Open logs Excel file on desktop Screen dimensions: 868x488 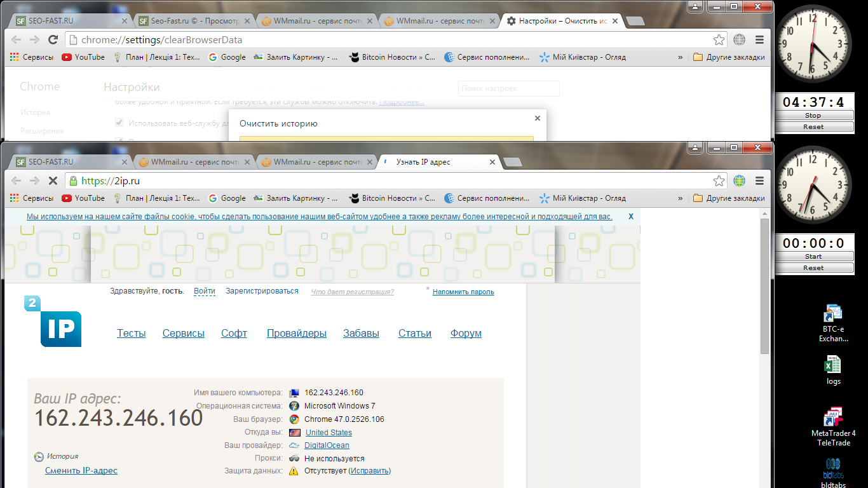point(833,370)
